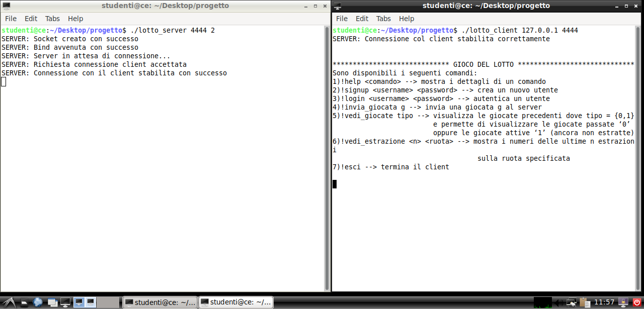This screenshot has width=644, height=309.
Task: Close the lotto_server terminal window
Action: tap(325, 6)
